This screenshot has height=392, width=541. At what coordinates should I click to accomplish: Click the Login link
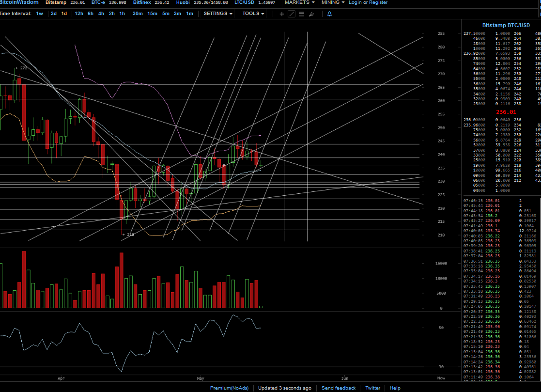pyautogui.click(x=355, y=2)
